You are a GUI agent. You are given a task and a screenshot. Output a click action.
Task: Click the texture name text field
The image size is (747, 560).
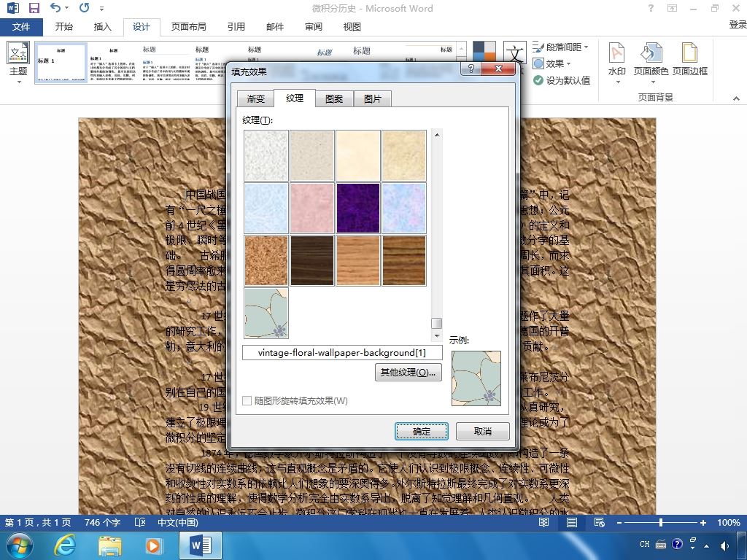tap(342, 353)
